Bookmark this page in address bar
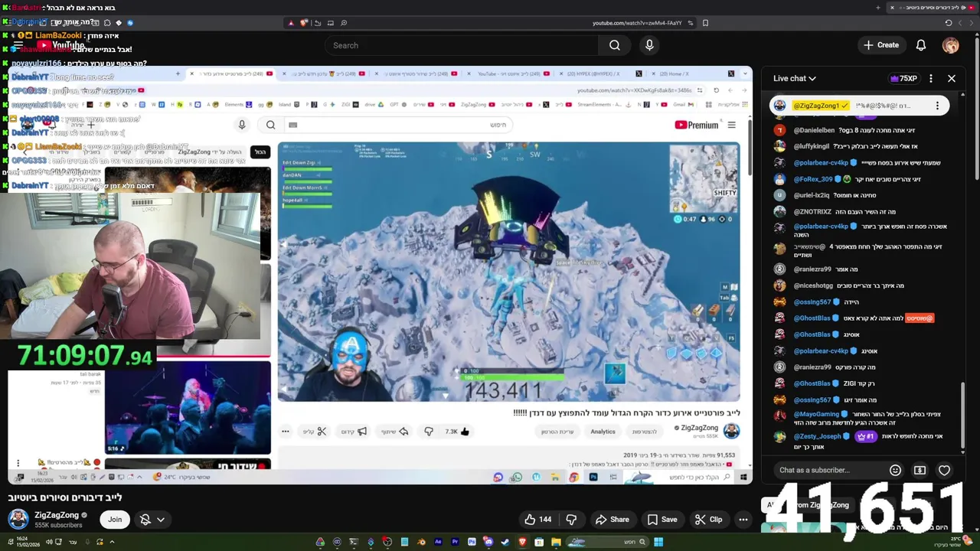This screenshot has width=980, height=551. click(x=705, y=23)
